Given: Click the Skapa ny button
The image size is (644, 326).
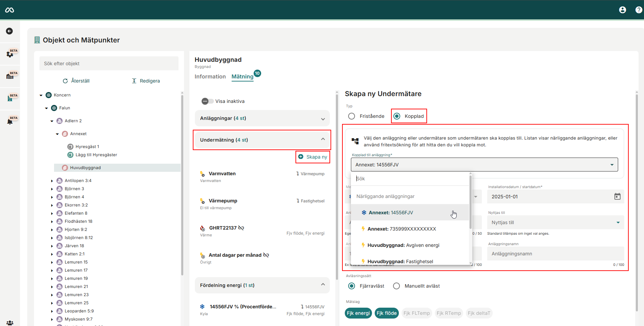Looking at the screenshot, I should point(313,157).
